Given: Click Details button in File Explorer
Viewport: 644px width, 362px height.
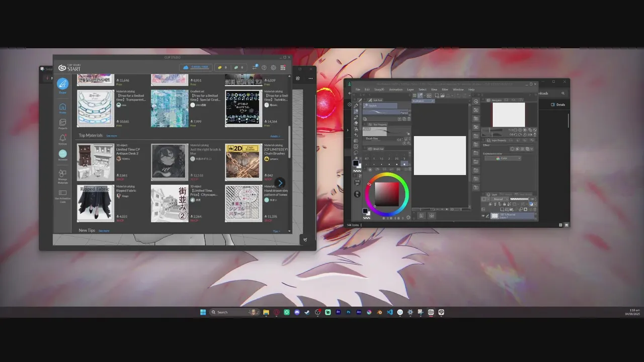Looking at the screenshot, I should pos(558,105).
